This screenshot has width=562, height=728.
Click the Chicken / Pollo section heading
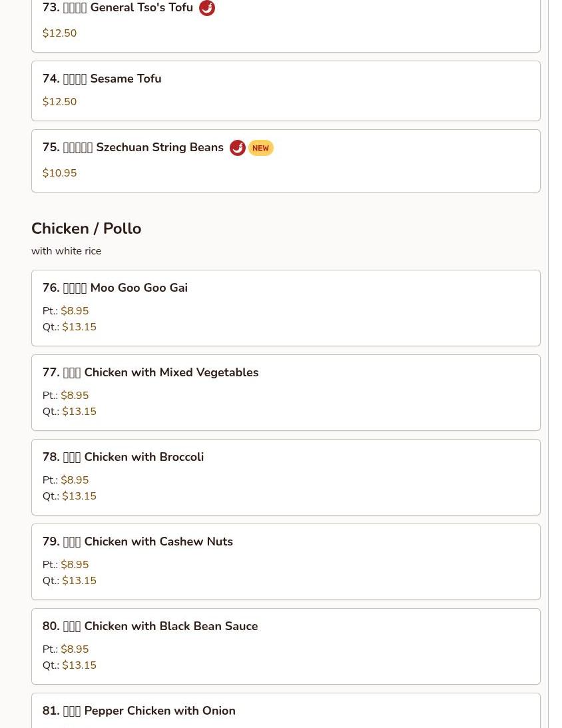coord(87,228)
